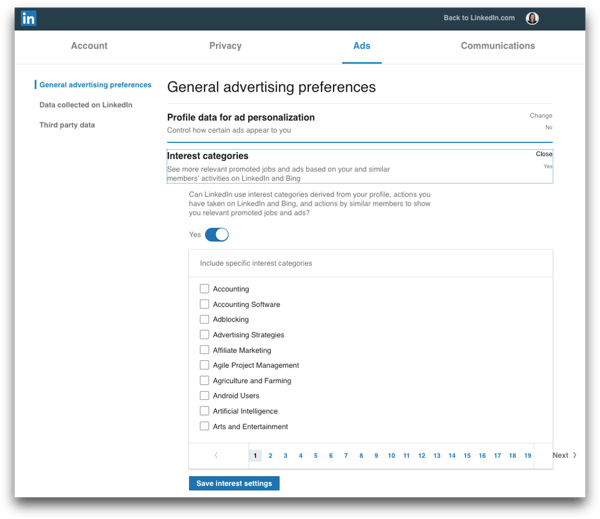600x519 pixels.
Task: Click Save interest settings button
Action: (234, 483)
